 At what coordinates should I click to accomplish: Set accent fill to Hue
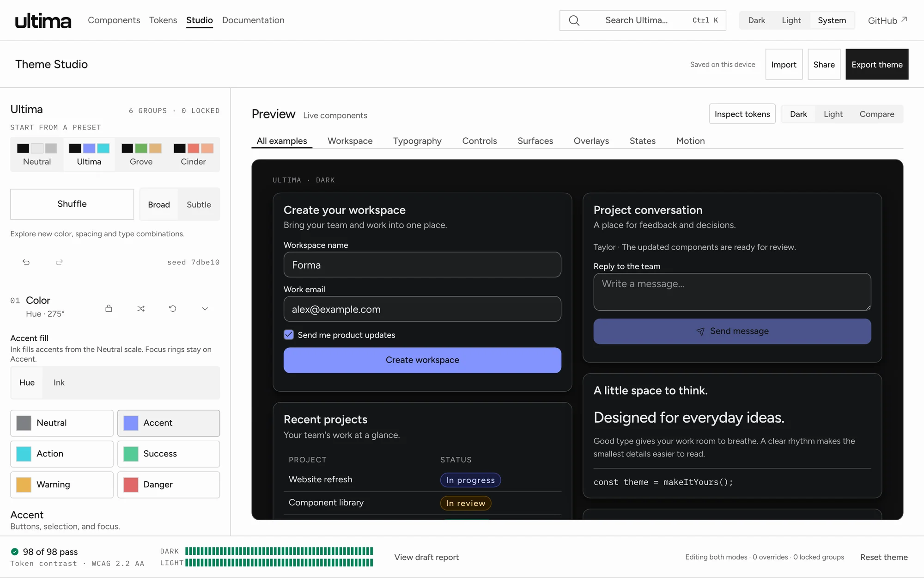tap(27, 382)
